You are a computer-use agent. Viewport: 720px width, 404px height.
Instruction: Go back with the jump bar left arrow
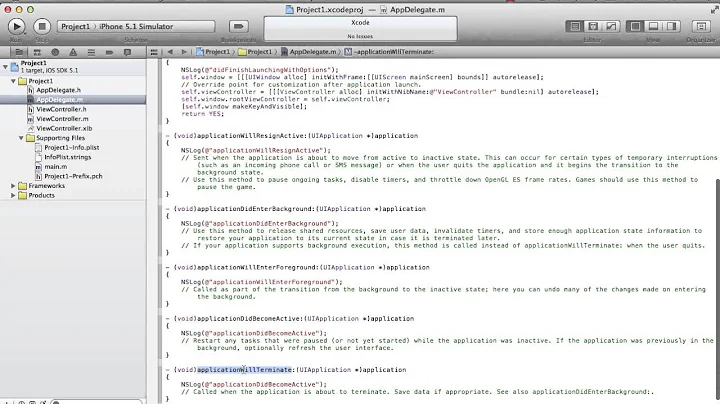point(170,52)
